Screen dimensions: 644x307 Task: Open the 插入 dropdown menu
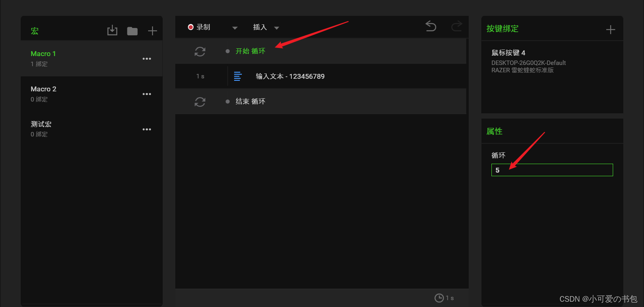(x=266, y=28)
